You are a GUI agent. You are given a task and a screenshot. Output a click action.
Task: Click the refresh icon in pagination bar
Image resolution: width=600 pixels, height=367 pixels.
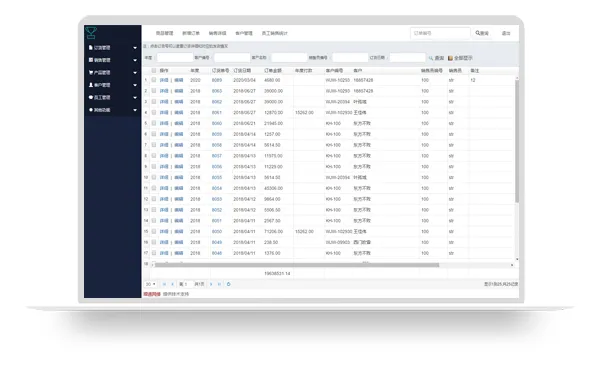tap(228, 284)
